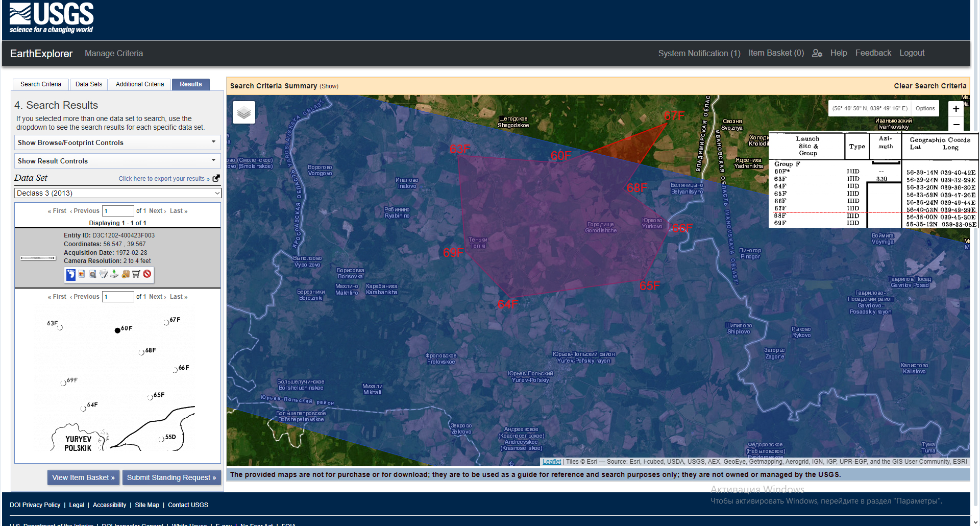Screen dimensions: 980x526
Task: Open the metadata and browse icon
Action: pyautogui.click(x=104, y=274)
